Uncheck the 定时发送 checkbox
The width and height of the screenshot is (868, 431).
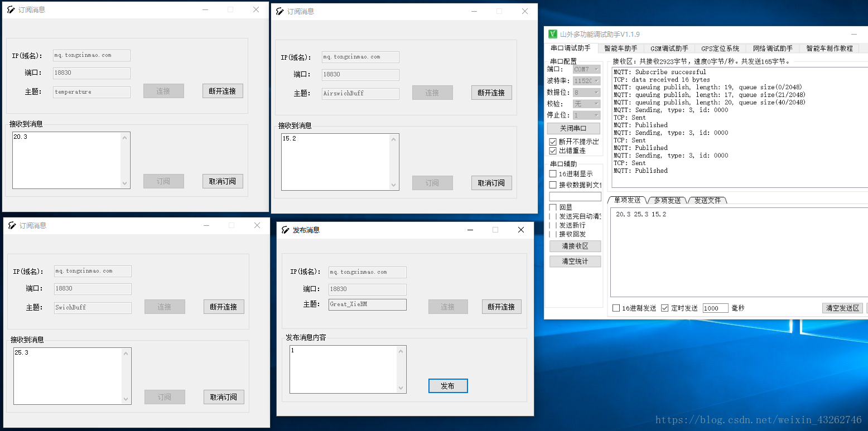point(664,308)
